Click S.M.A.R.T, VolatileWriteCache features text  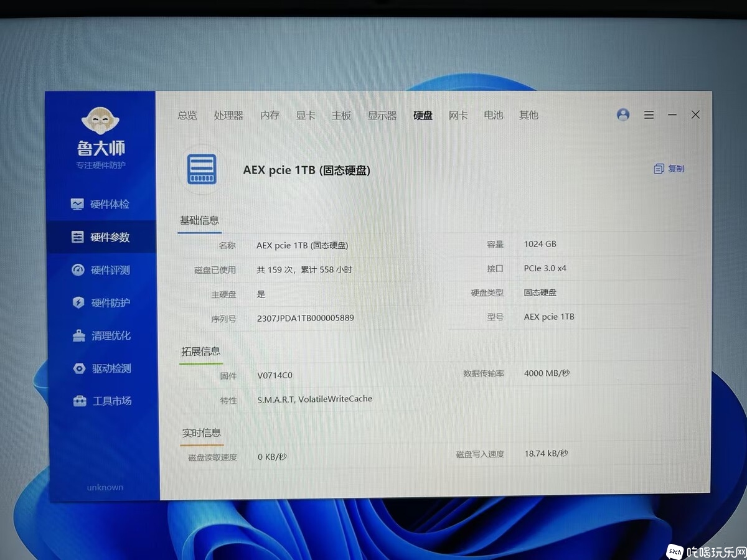tap(314, 399)
